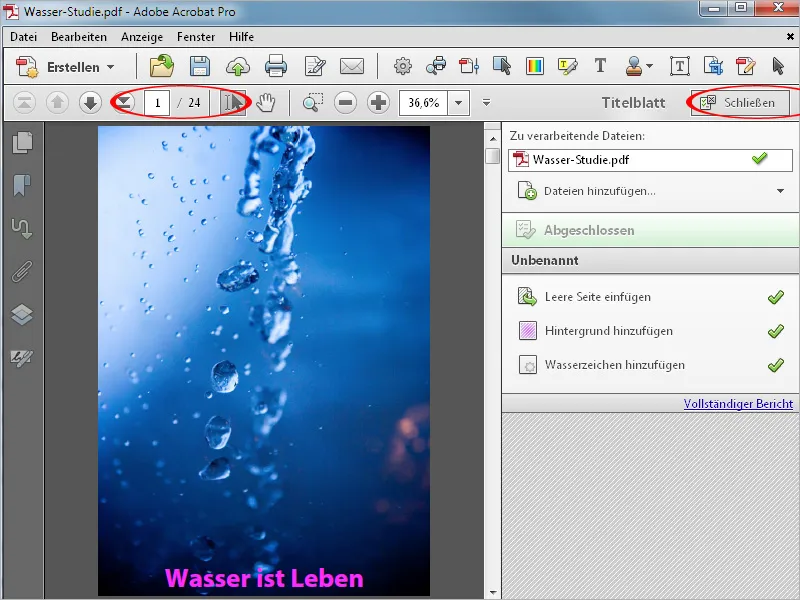Click the red document with pencil icon

745,66
